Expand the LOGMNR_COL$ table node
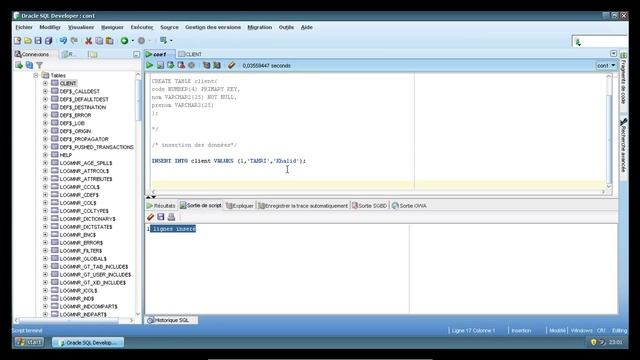Image resolution: width=640 pixels, height=360 pixels. coord(45,203)
